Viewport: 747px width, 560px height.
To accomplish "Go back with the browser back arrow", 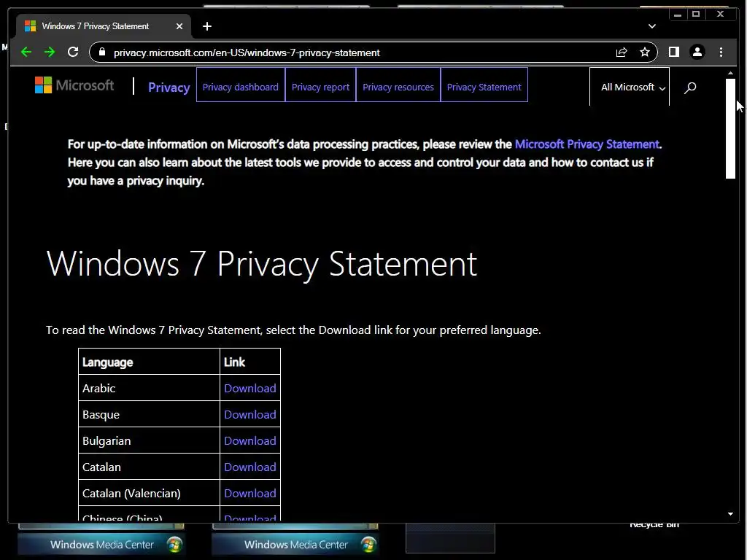I will (x=26, y=52).
